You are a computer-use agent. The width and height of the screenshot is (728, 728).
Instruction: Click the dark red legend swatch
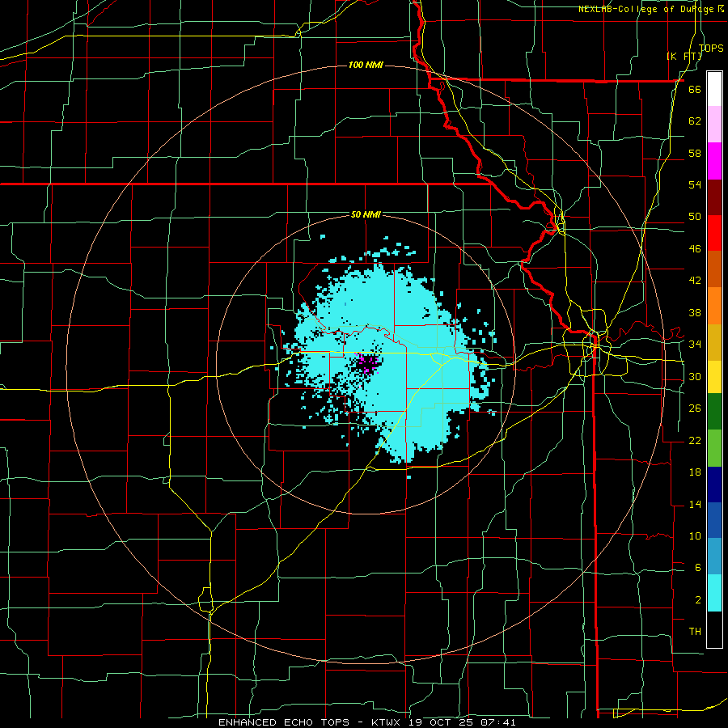(714, 197)
